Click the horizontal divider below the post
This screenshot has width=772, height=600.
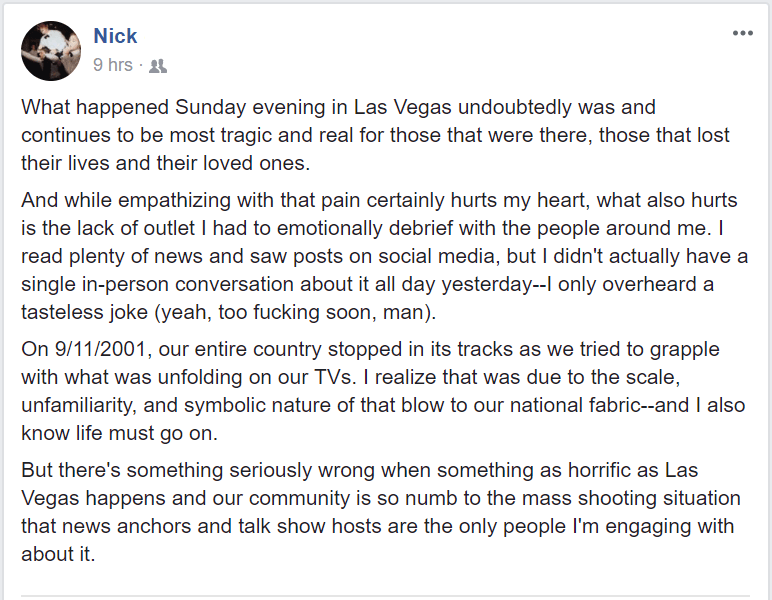click(386, 596)
